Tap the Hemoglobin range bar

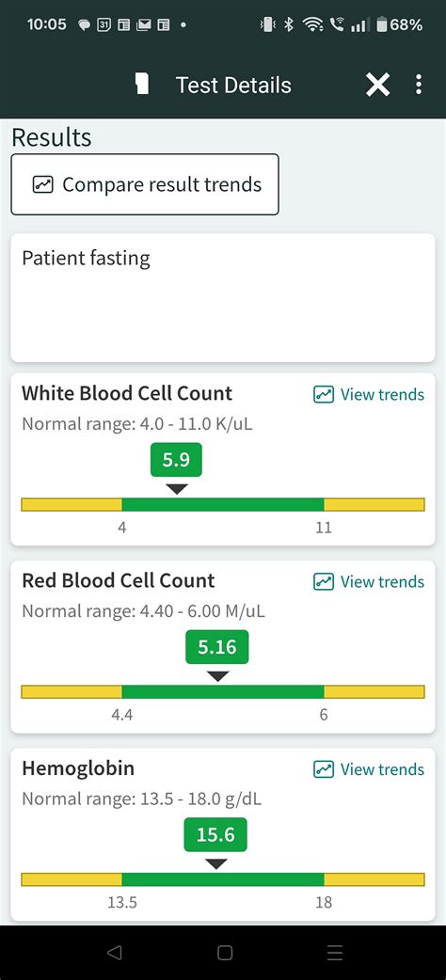point(223,879)
